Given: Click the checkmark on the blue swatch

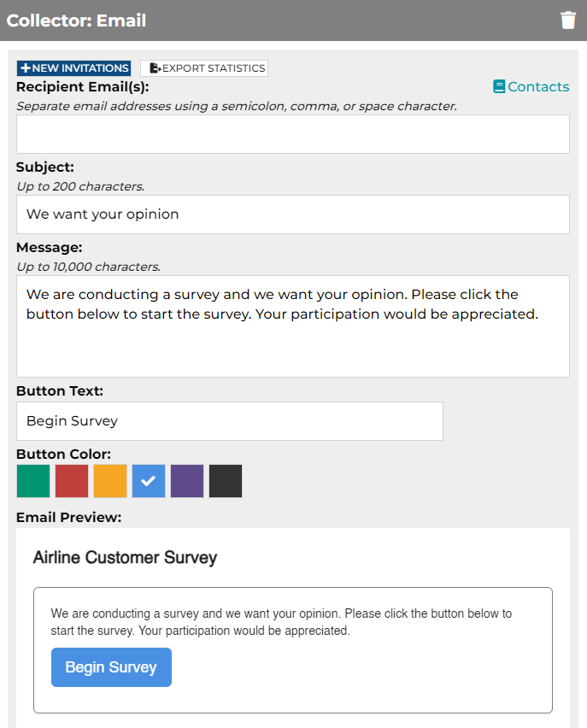Looking at the screenshot, I should [148, 481].
